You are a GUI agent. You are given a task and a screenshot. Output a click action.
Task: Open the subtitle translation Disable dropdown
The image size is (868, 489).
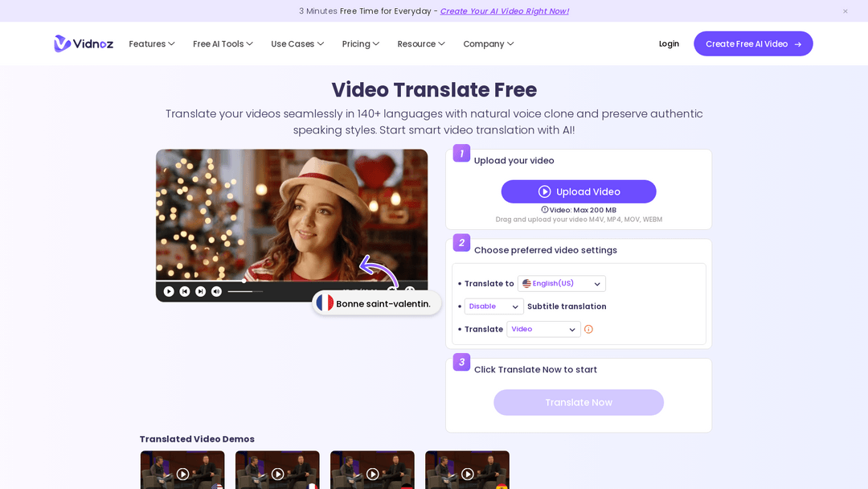point(493,306)
